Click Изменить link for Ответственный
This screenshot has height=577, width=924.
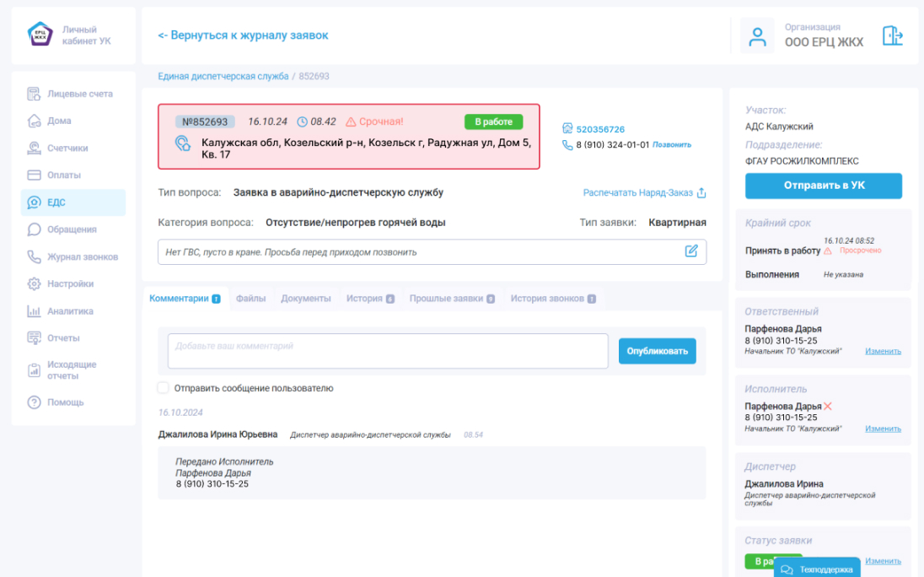[x=883, y=352]
